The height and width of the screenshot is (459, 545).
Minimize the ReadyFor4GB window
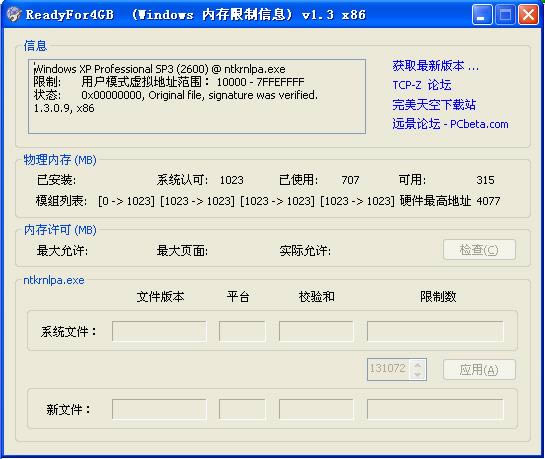pos(482,15)
